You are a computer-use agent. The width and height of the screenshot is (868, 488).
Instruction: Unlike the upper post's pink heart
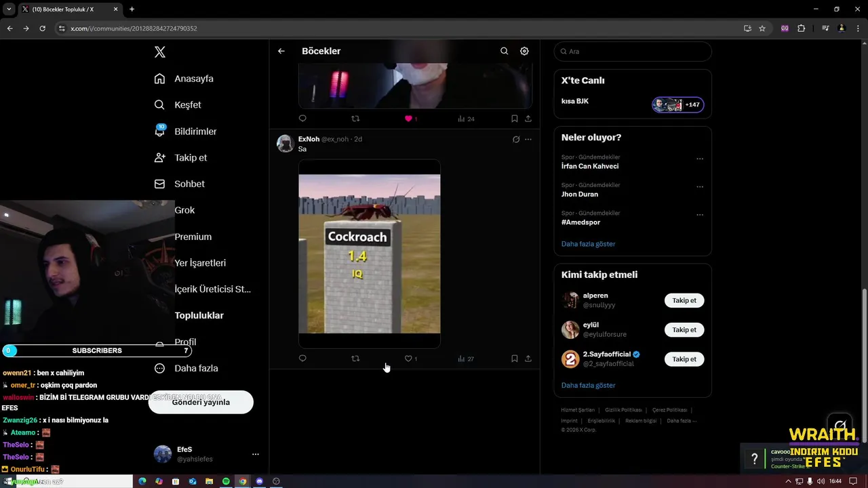(408, 119)
